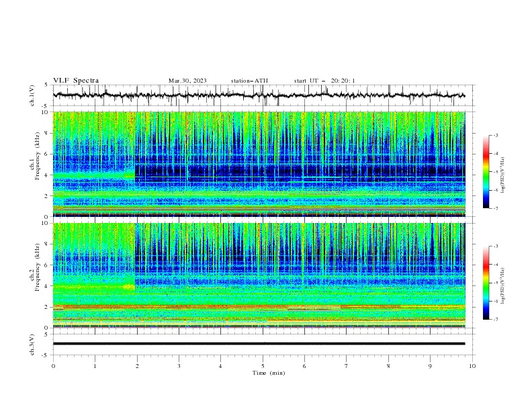Click time axis tick label '1'
Screen dimensions: 532x411
[x=95, y=366]
